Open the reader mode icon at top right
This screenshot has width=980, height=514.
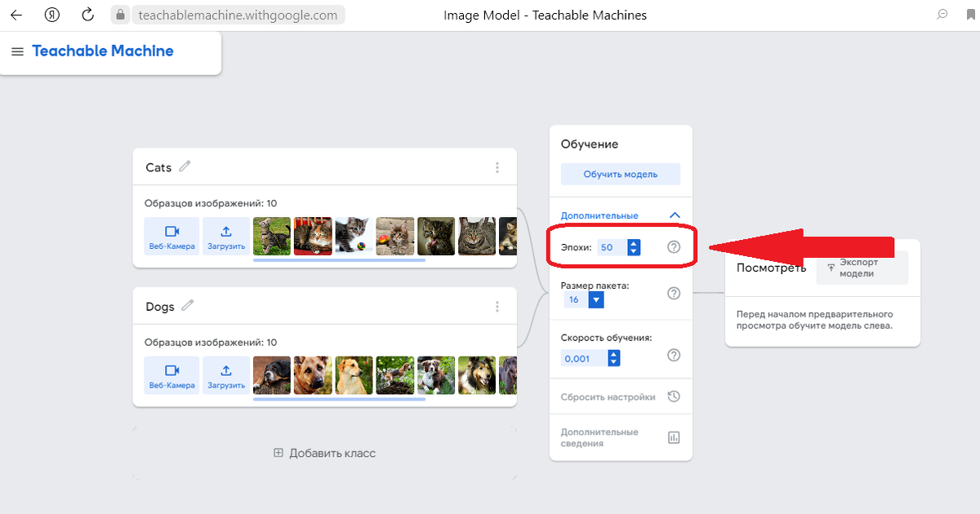click(x=942, y=14)
